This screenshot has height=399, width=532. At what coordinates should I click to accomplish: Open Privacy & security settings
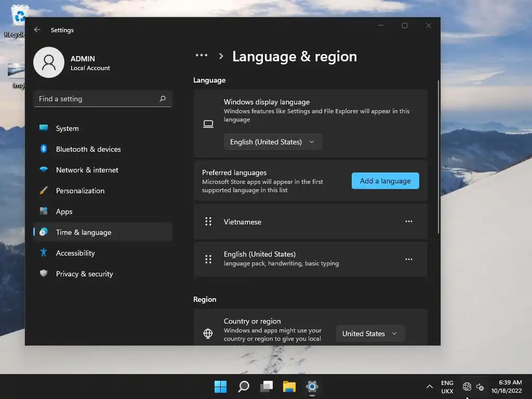point(103,273)
